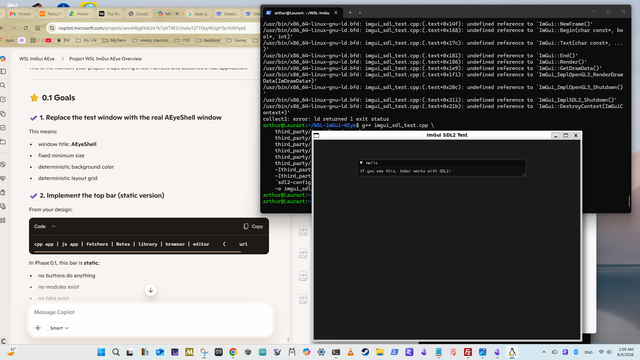Select the WSL terminal tab
640x360 pixels.
(301, 13)
